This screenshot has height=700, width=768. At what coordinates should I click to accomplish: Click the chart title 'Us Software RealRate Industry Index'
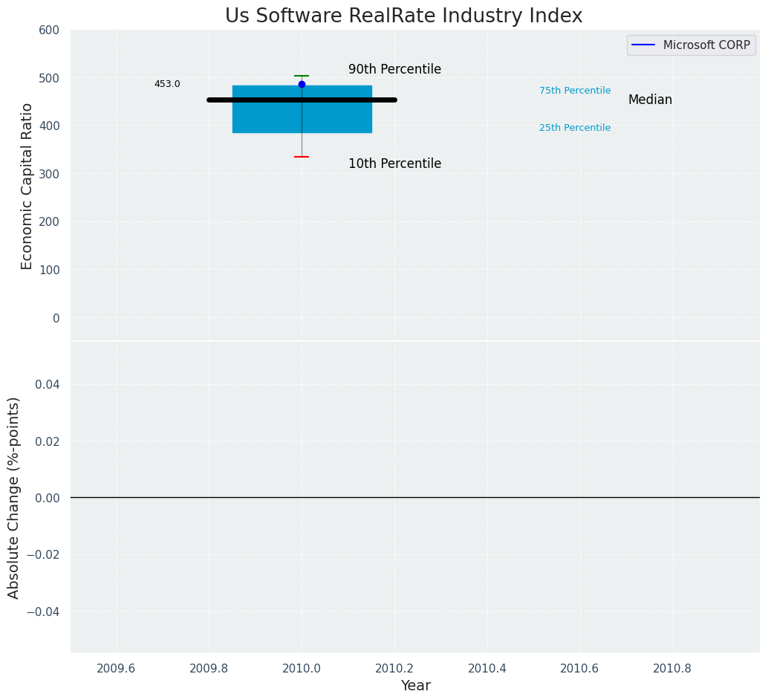click(403, 16)
